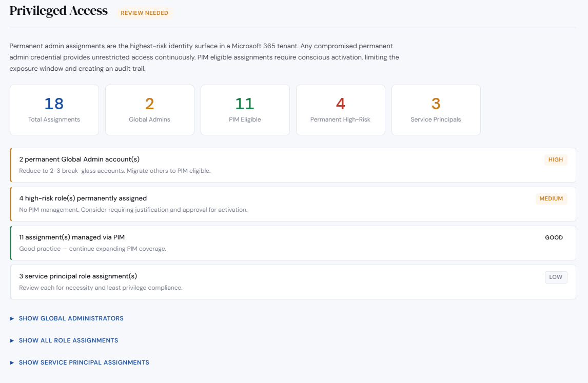
Task: Select the Permanent High-Risk stat card
Action: pos(340,110)
